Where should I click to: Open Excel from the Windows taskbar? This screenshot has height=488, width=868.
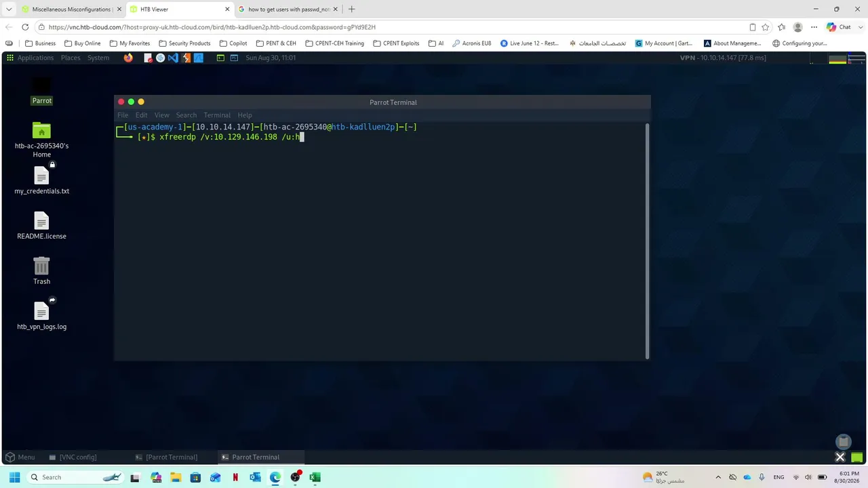(315, 477)
